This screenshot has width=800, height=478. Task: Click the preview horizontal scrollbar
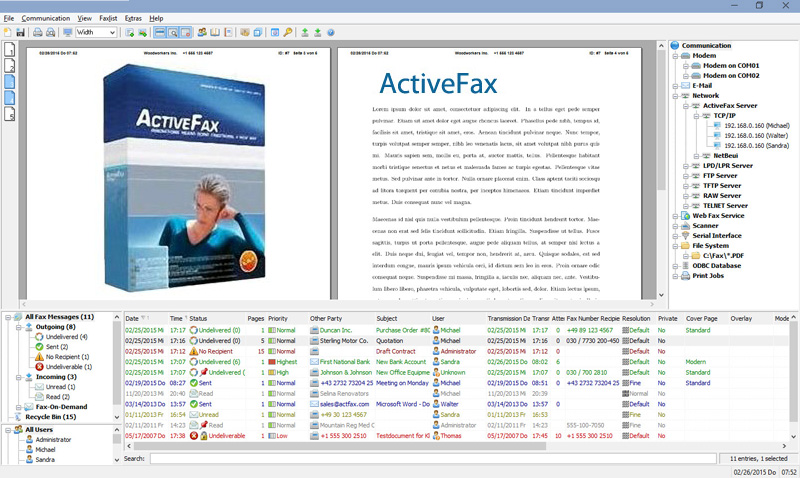click(337, 304)
